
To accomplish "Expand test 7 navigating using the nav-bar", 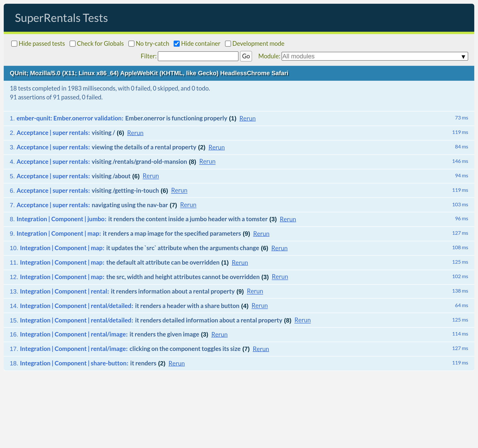I will 130,205.
